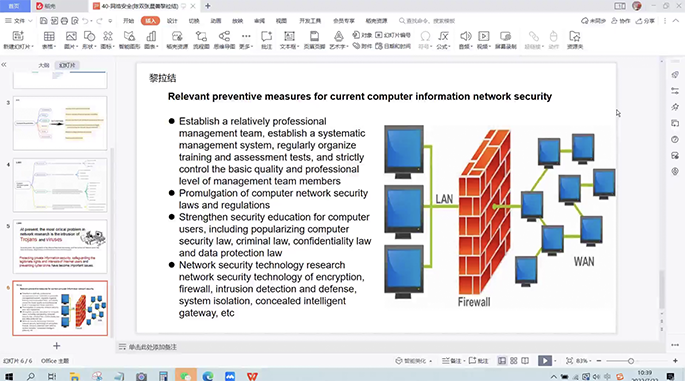Open the More (更多) insert options

pos(246,40)
